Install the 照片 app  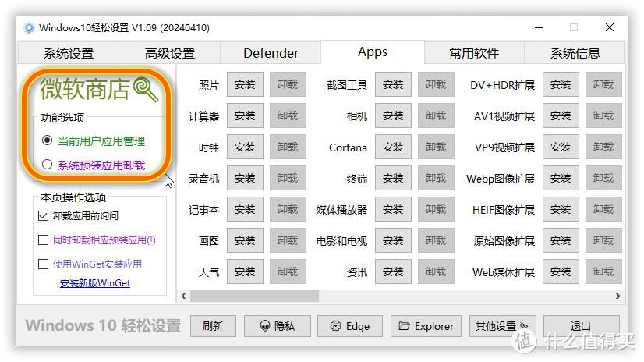tap(245, 84)
